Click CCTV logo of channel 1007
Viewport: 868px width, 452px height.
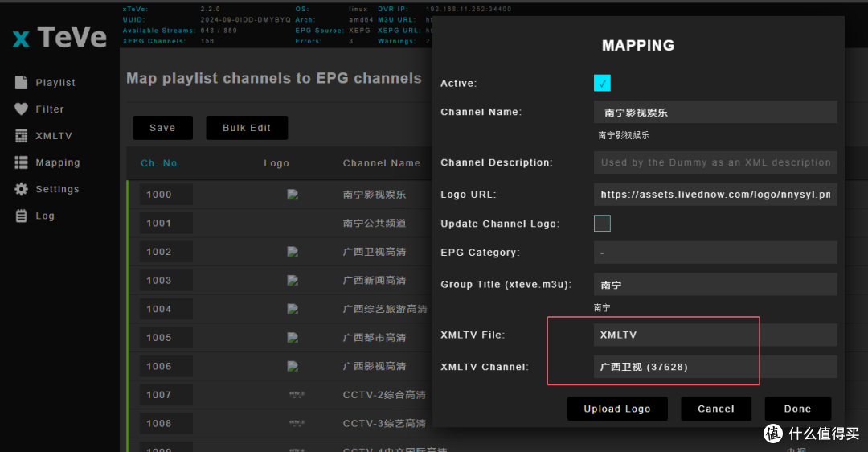click(x=297, y=395)
